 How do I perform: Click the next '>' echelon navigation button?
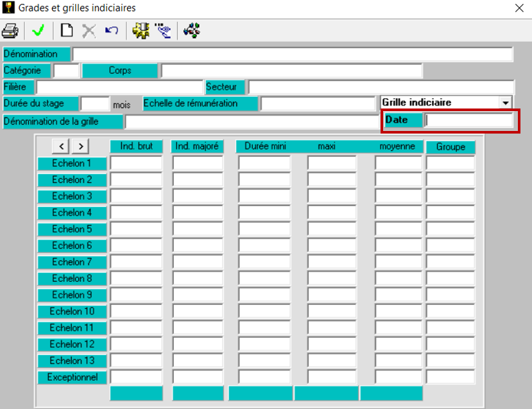80,146
